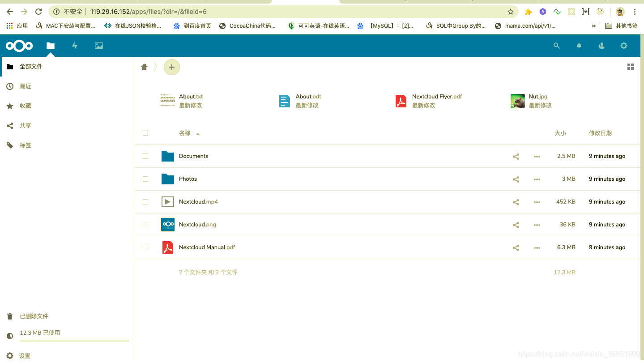Click the plus button to add new file
The image size is (644, 362).
172,67
